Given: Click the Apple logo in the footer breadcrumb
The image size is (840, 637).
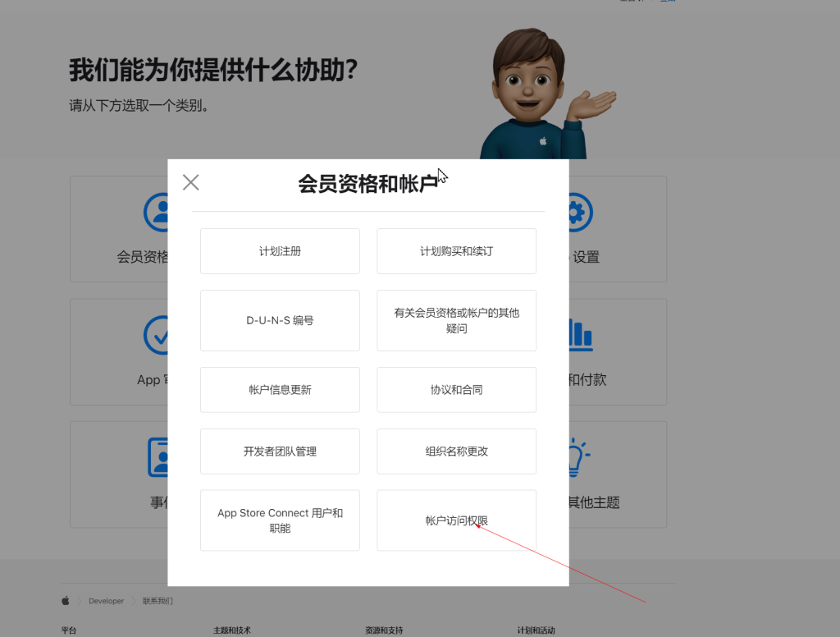Looking at the screenshot, I should 65,600.
